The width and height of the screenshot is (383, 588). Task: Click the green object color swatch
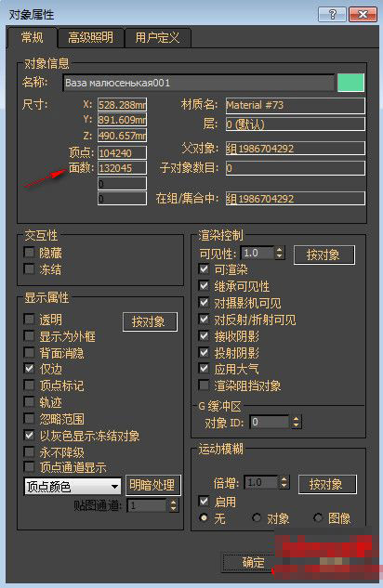[x=350, y=82]
